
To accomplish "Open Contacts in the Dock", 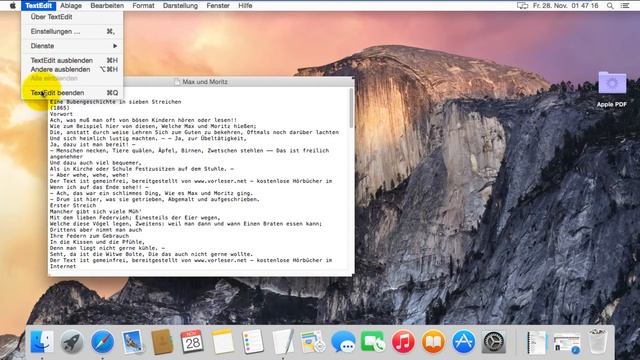I will point(162,342).
